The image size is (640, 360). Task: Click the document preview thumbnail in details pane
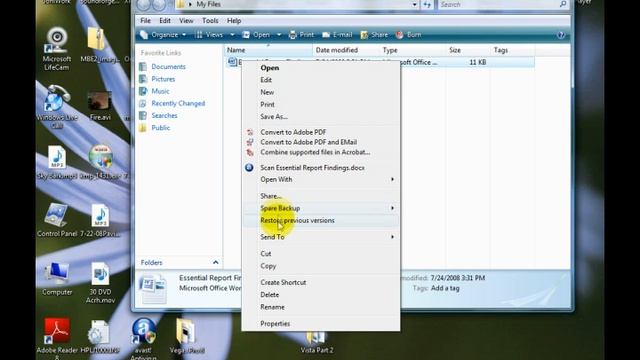[x=153, y=289]
